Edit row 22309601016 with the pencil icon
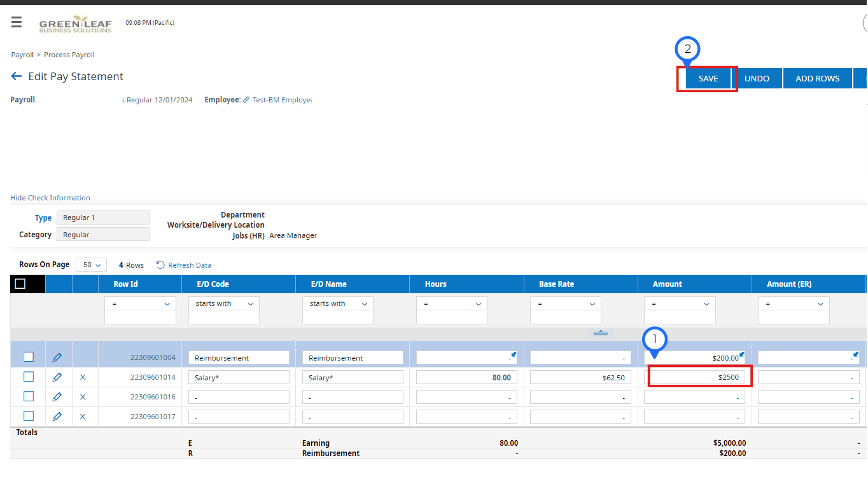Image resolution: width=868 pixels, height=477 pixels. [57, 397]
